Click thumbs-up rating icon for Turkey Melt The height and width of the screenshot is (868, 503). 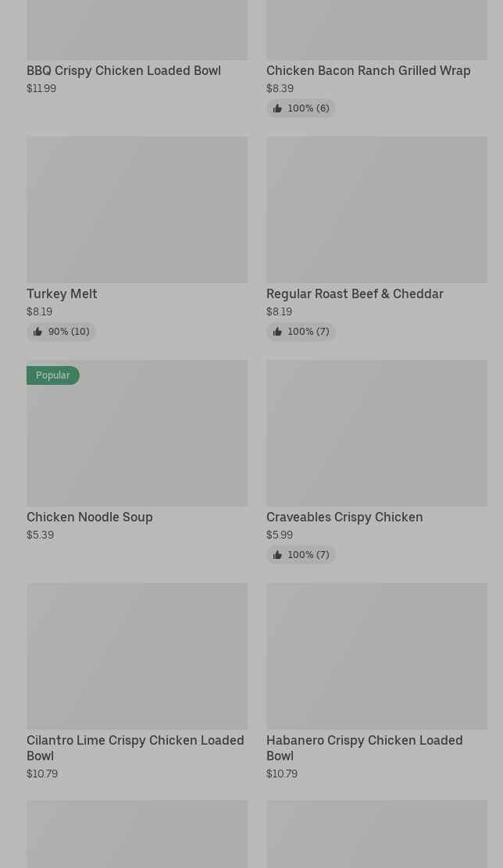pos(37,332)
